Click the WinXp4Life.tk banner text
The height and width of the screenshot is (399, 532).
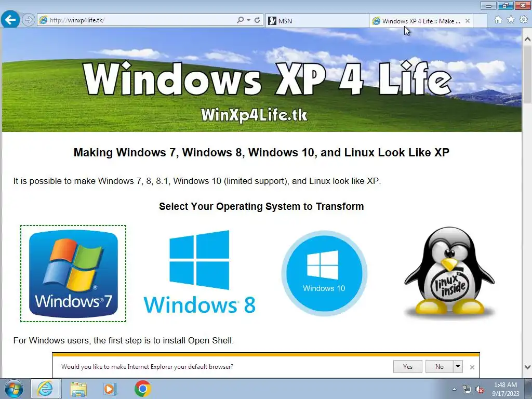click(x=254, y=115)
